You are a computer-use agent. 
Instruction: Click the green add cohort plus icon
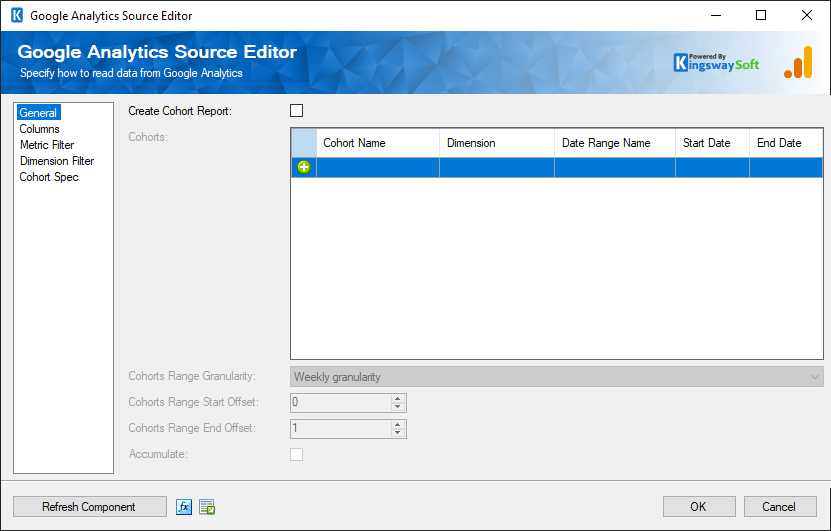(304, 167)
